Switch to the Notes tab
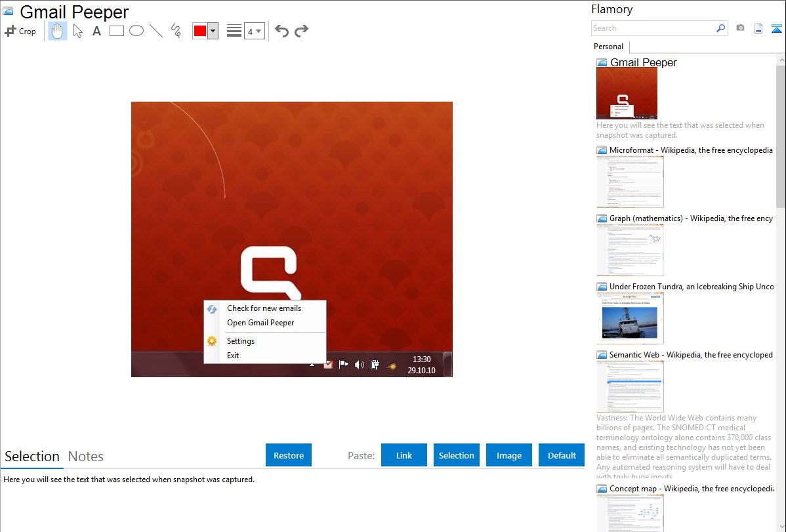 click(x=86, y=457)
